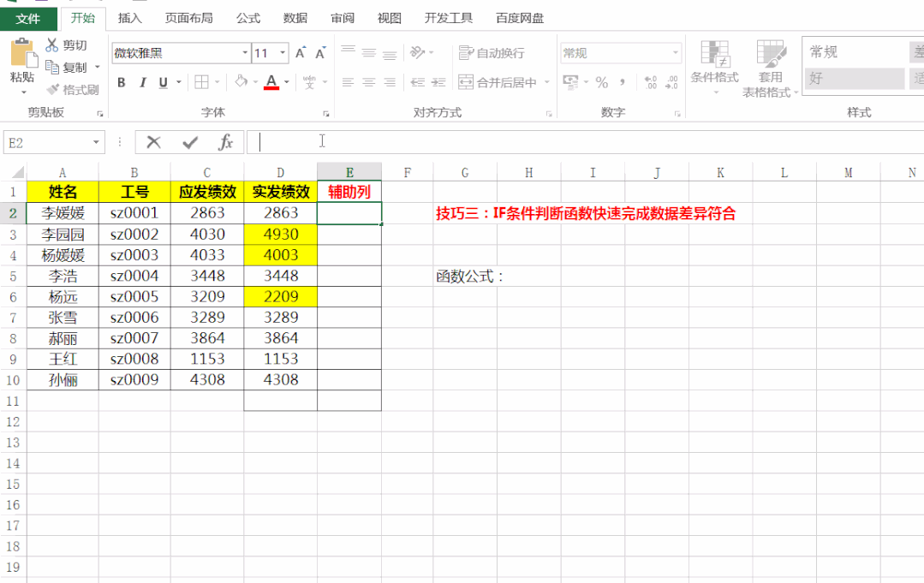This screenshot has width=924, height=583.
Task: Click cell sz0007
Action: click(x=134, y=339)
